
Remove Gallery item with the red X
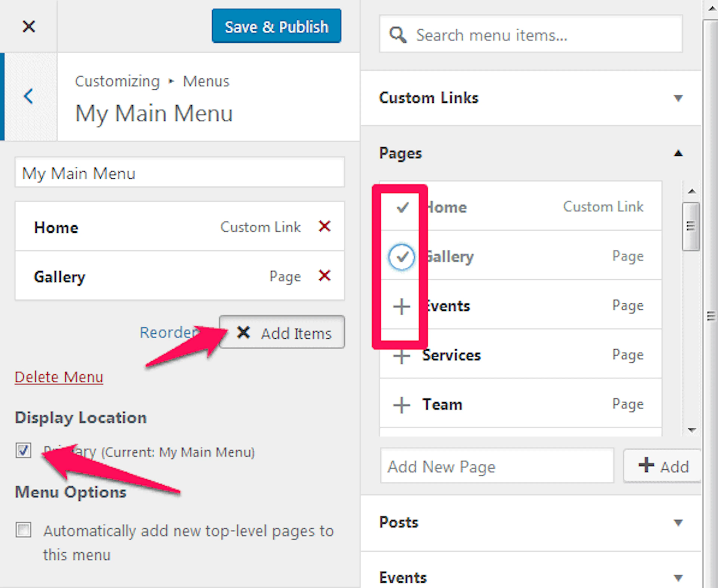324,275
